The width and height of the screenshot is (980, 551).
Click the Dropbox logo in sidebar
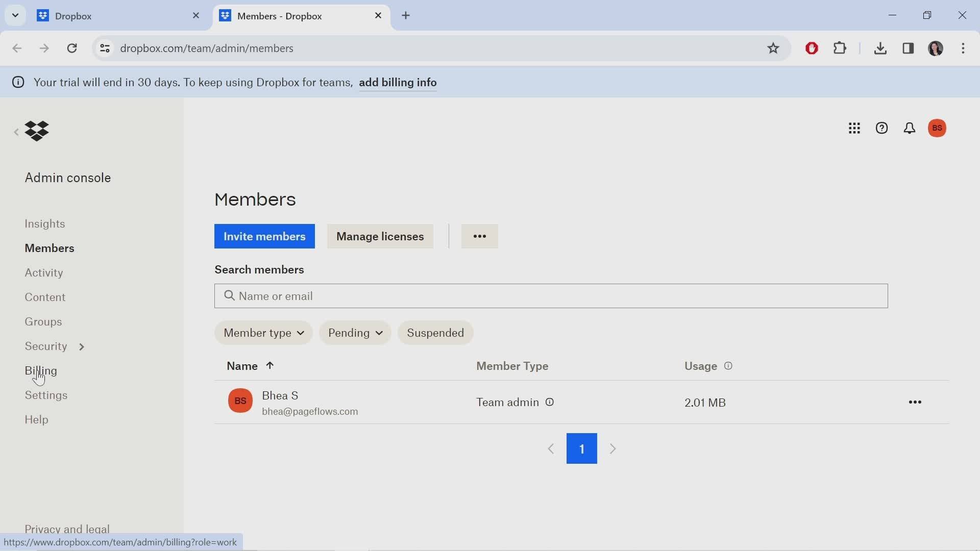(x=37, y=131)
